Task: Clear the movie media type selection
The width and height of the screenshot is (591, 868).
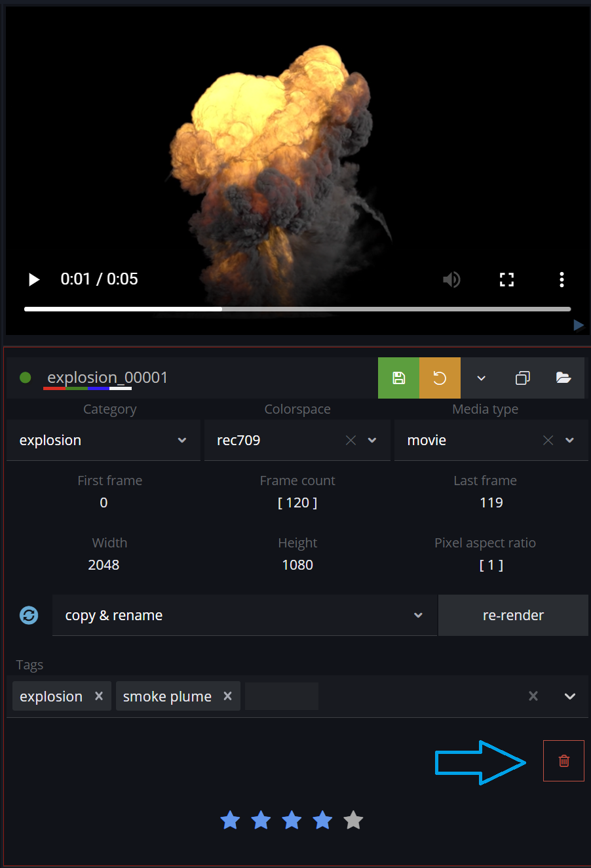Action: [x=548, y=441]
